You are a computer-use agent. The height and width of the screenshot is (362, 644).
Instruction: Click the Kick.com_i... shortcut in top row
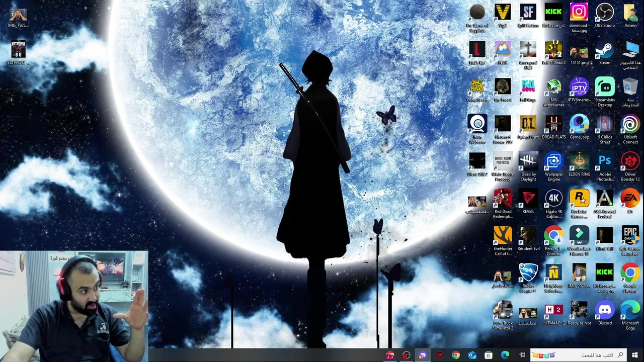coord(553,16)
